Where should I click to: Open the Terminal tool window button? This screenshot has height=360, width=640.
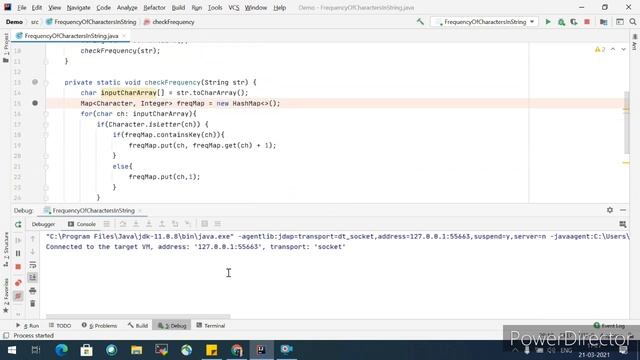[x=211, y=325]
